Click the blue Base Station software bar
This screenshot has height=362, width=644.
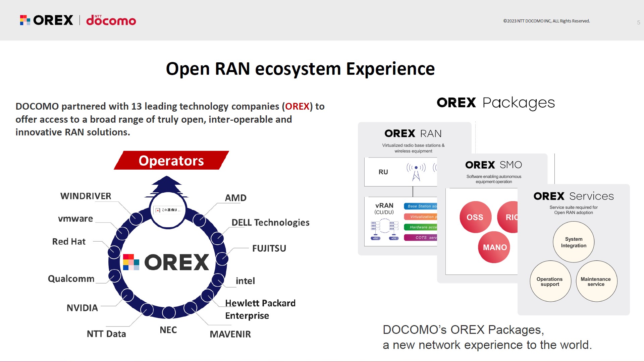click(421, 206)
